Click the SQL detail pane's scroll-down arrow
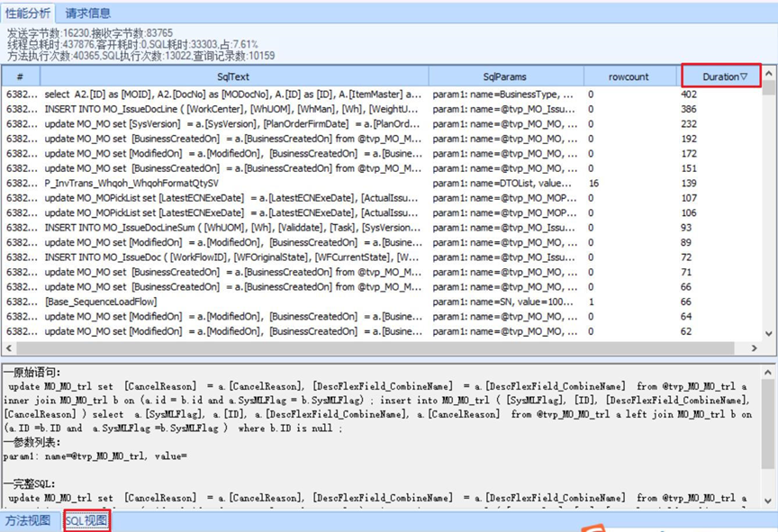This screenshot has width=778, height=532. click(x=768, y=501)
